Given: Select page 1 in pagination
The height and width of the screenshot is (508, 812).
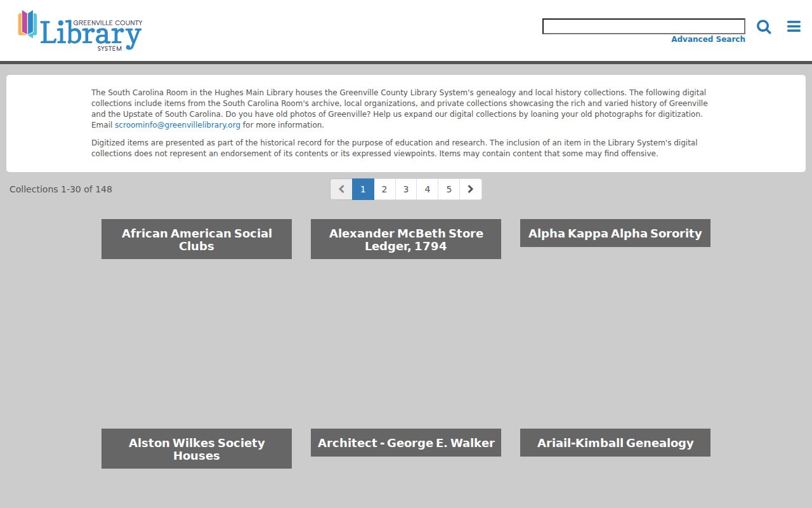Looking at the screenshot, I should coord(363,189).
